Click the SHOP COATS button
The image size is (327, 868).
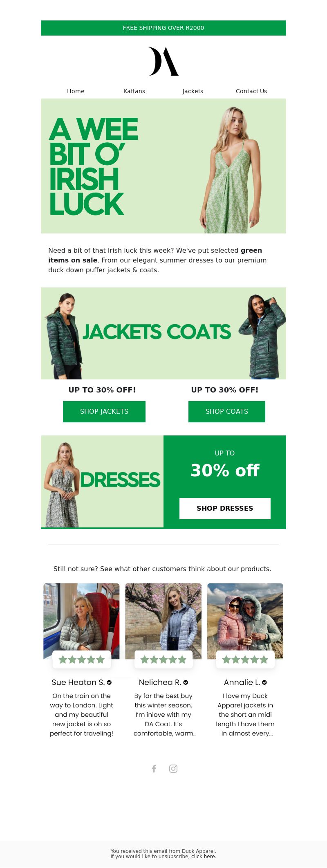pos(227,411)
